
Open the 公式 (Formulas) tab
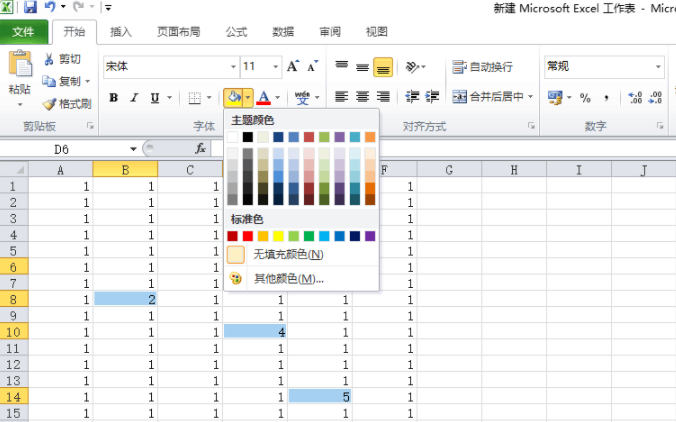[x=236, y=32]
